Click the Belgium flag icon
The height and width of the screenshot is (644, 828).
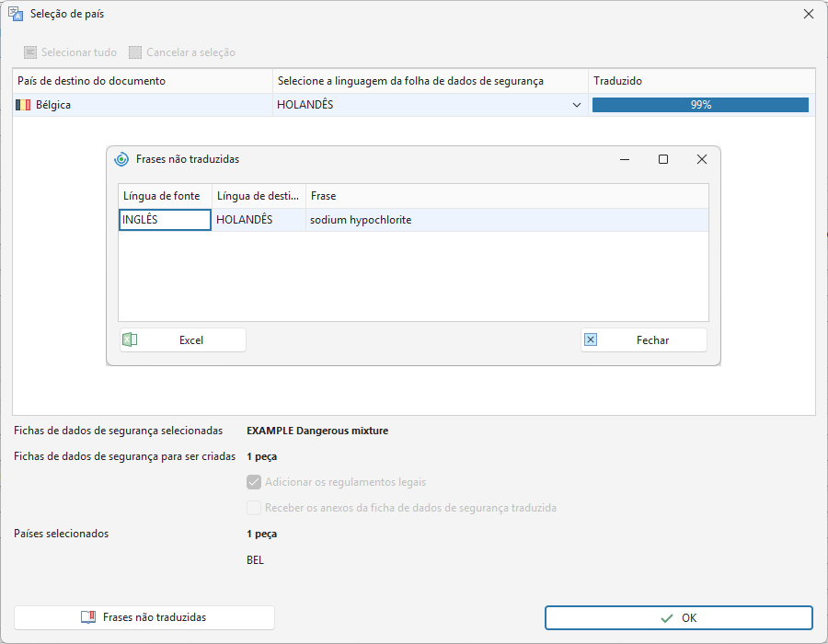pos(23,105)
